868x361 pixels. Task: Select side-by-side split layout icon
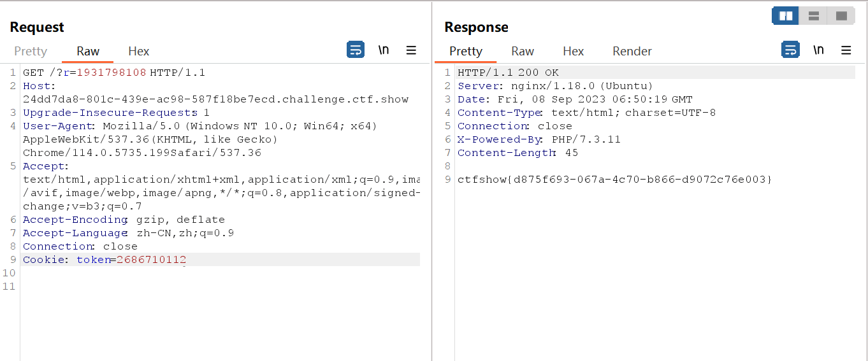coord(786,16)
